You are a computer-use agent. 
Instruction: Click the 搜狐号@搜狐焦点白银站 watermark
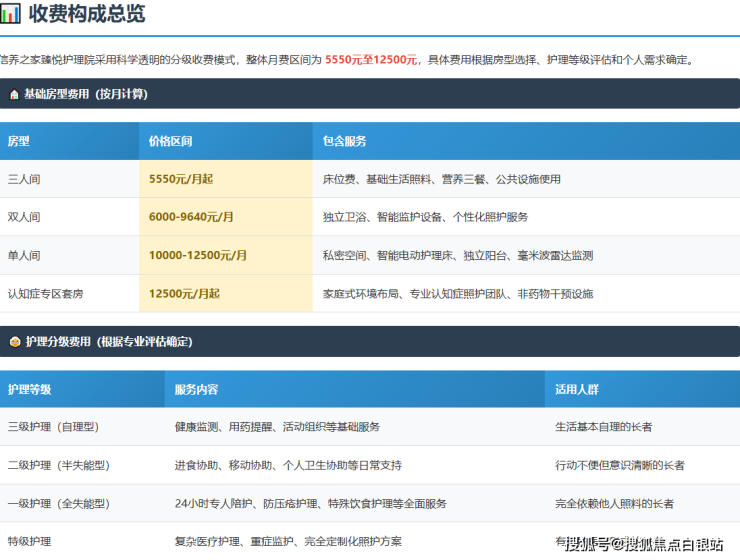[644, 544]
